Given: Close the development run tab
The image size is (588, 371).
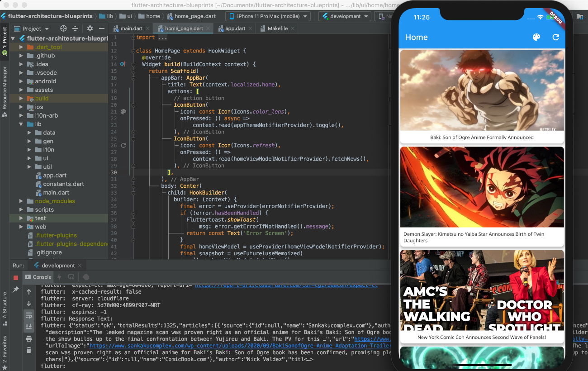Looking at the screenshot, I should click(x=80, y=266).
